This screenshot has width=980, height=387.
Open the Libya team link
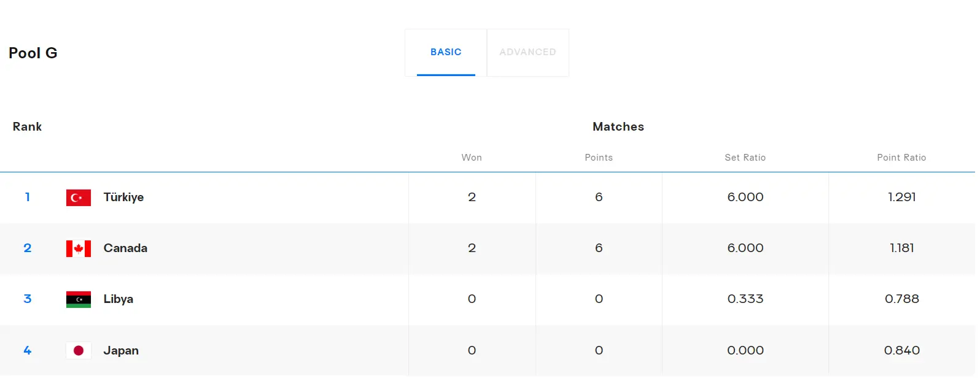(119, 299)
